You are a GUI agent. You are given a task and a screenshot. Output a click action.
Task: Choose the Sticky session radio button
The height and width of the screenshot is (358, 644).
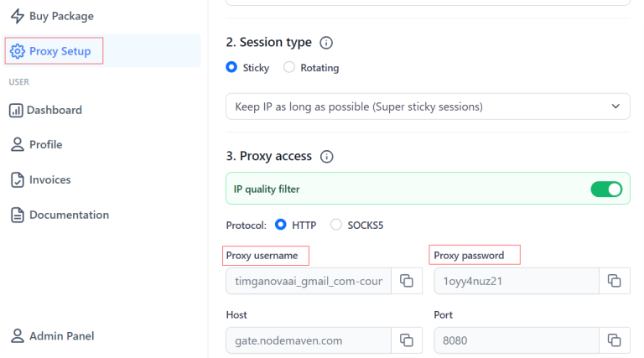click(232, 68)
